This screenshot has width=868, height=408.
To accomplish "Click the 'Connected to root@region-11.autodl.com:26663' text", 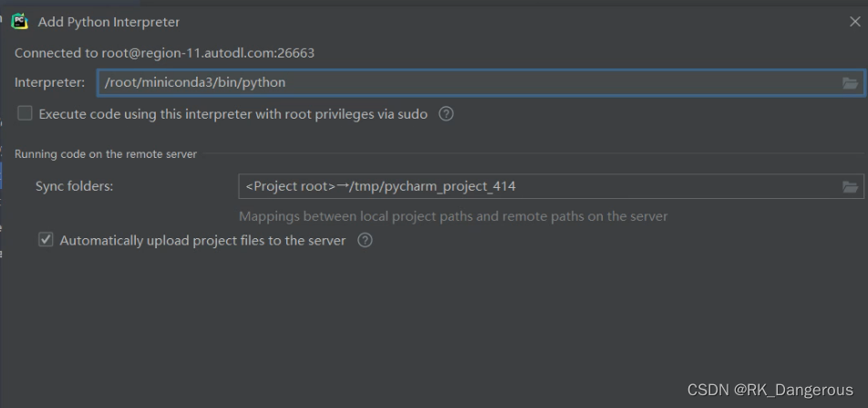I will (164, 53).
